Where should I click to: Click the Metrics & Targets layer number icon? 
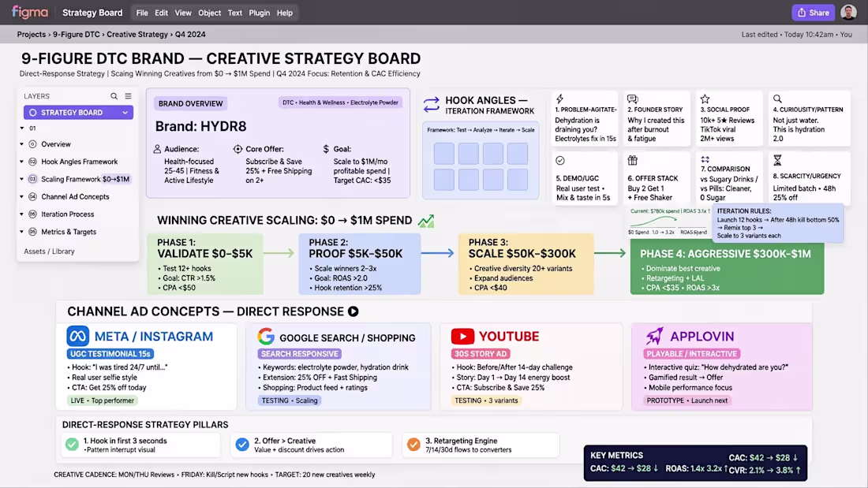pyautogui.click(x=32, y=232)
